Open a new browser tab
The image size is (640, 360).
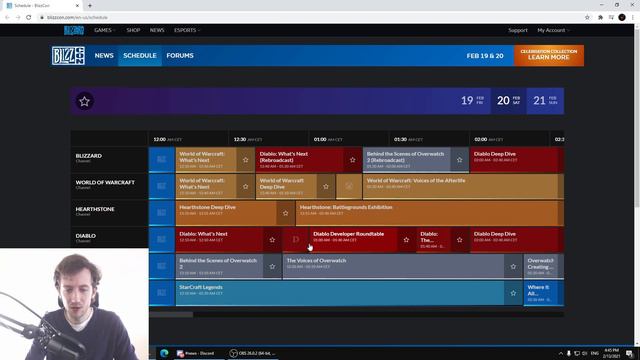(x=90, y=6)
